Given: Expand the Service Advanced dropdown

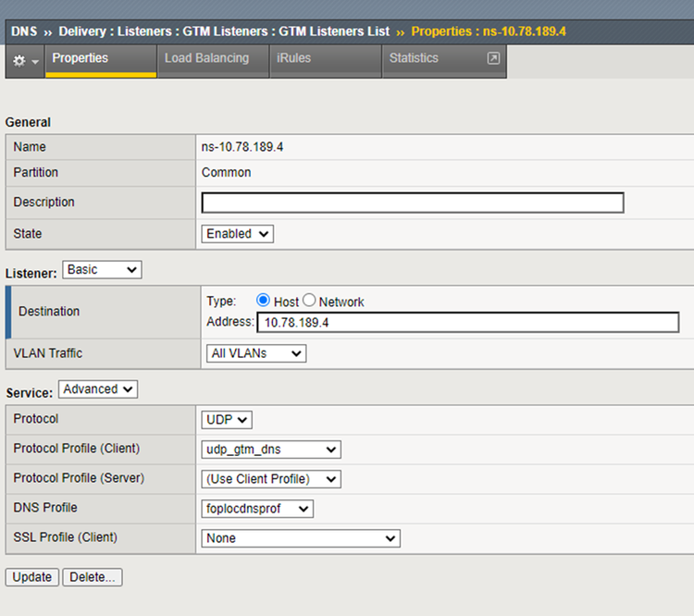Looking at the screenshot, I should click(x=98, y=389).
